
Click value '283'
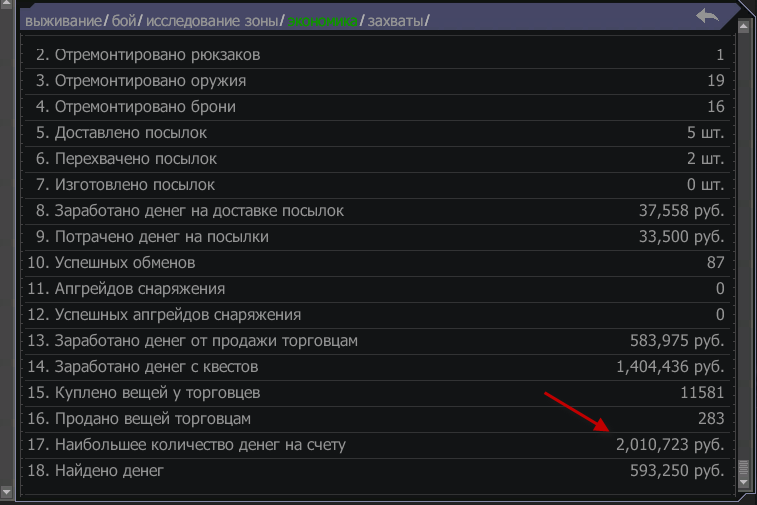click(711, 419)
